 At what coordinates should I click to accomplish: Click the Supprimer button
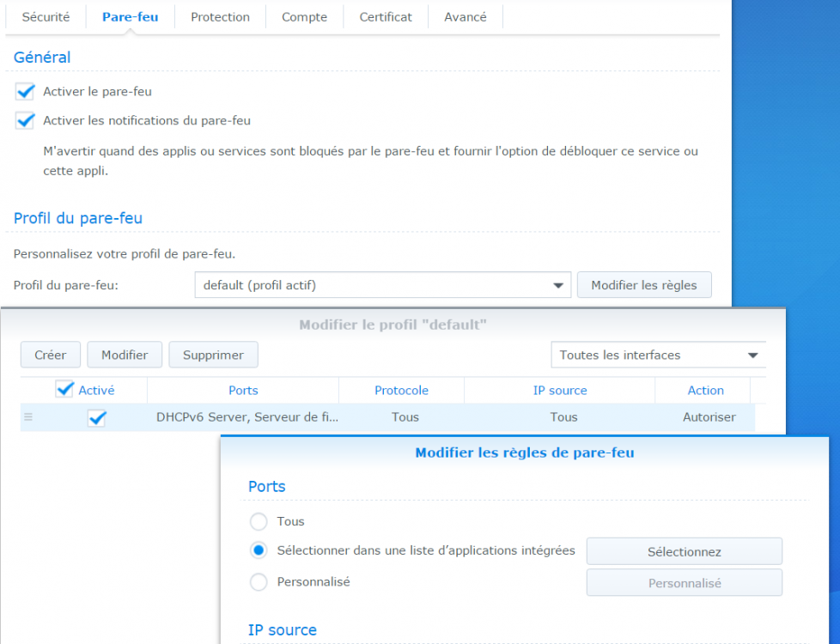point(213,355)
